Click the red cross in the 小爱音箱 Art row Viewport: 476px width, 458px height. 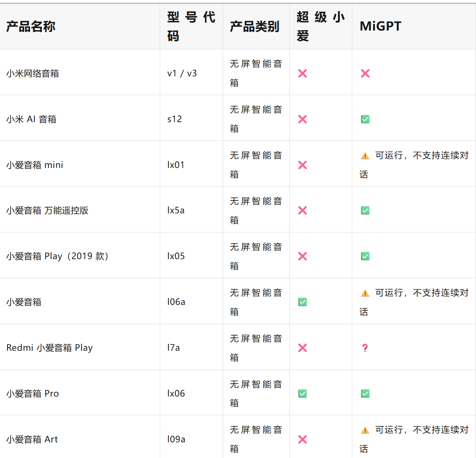point(303,439)
